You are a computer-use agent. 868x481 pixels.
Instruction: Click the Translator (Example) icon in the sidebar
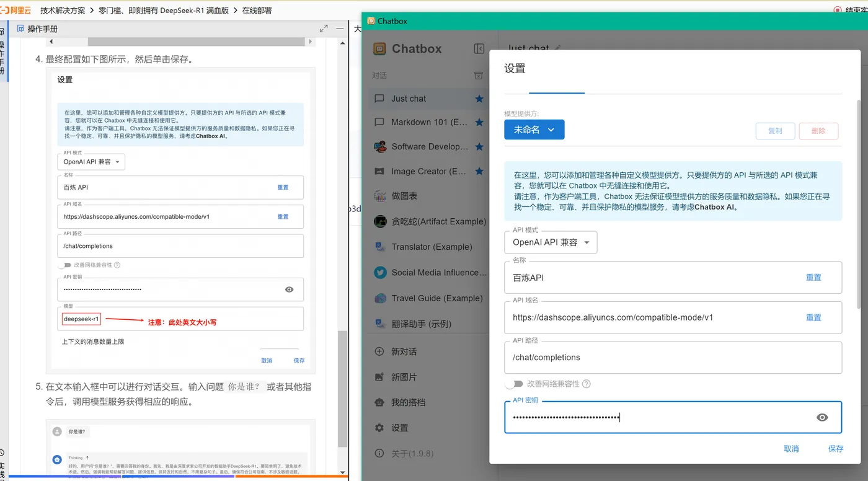tap(380, 247)
